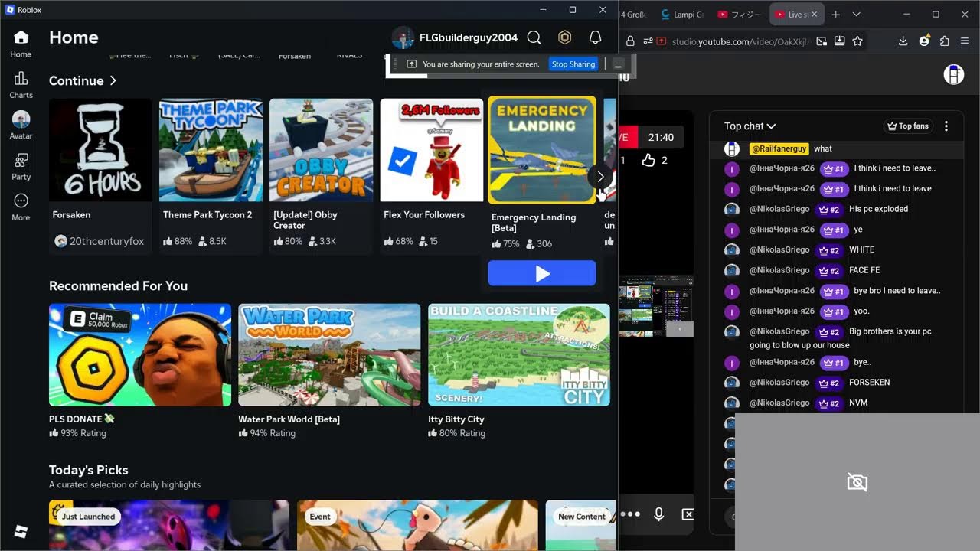The width and height of the screenshot is (980, 551).
Task: Open the Water Park World thumbnail
Action: pos(329,355)
